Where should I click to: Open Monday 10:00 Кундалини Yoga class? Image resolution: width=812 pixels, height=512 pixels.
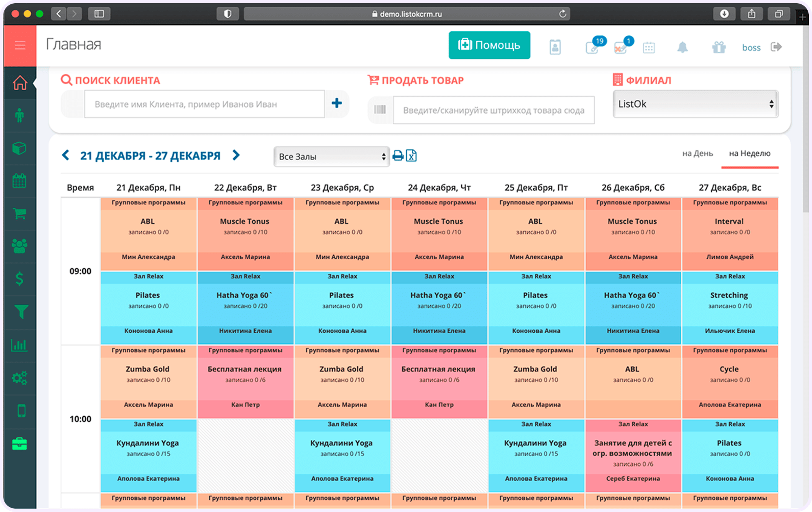click(x=149, y=456)
